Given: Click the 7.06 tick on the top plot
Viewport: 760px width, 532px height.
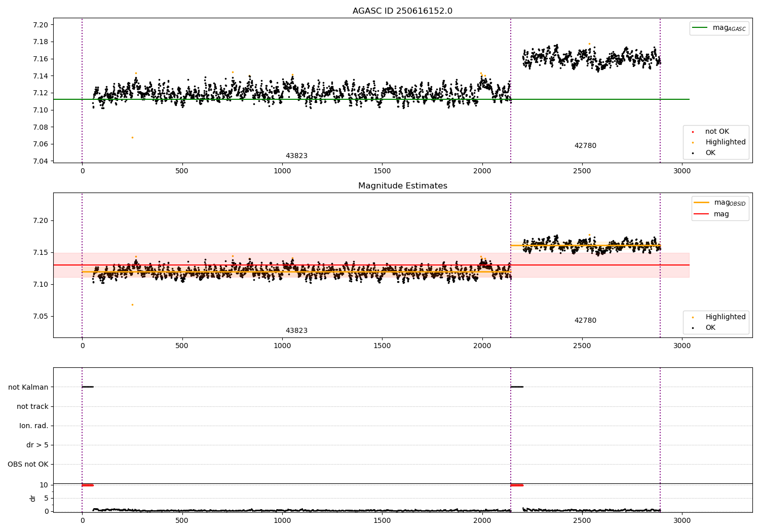Looking at the screenshot, I should (x=41, y=144).
